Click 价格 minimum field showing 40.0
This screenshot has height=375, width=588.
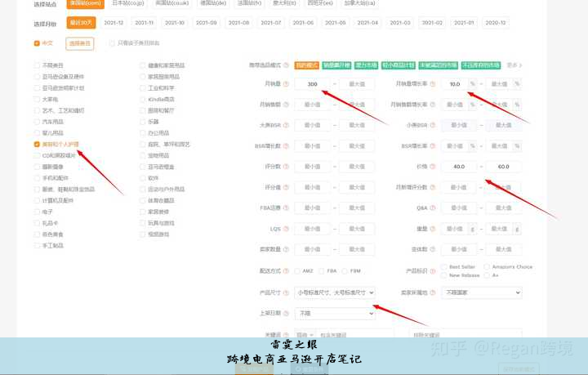[x=459, y=167]
